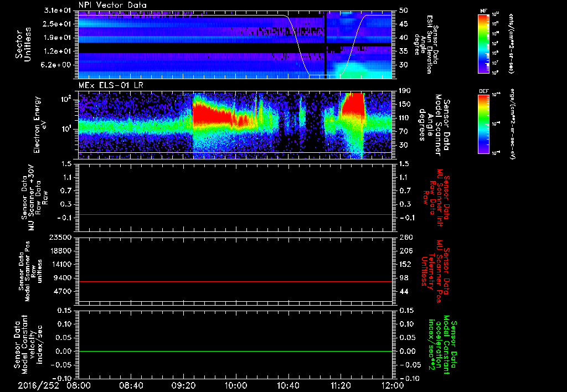The height and width of the screenshot is (392, 567).
Task: Click the "ergs/(cm**2-sr-sec-eV)" units label
Action: point(512,123)
